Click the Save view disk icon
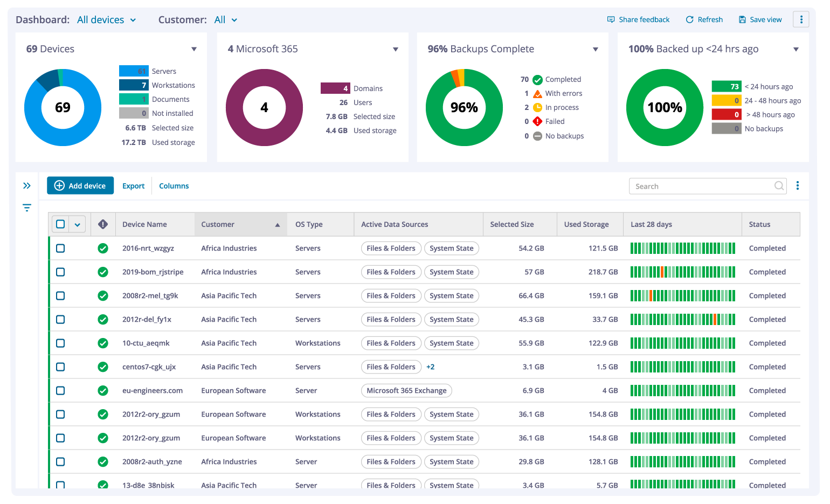Screen dimensions: 830x504 click(742, 19)
